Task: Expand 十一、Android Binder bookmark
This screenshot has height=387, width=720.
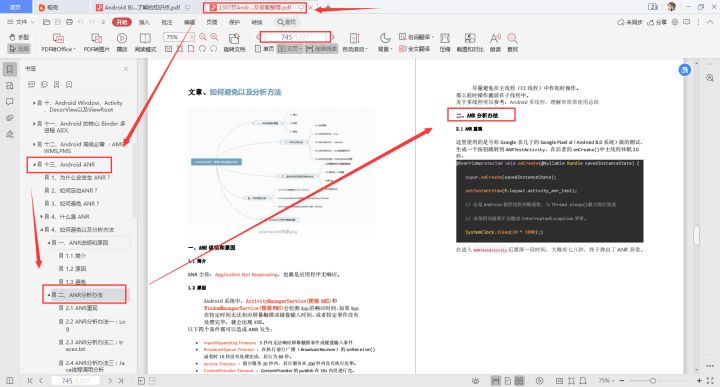Action: coord(34,124)
